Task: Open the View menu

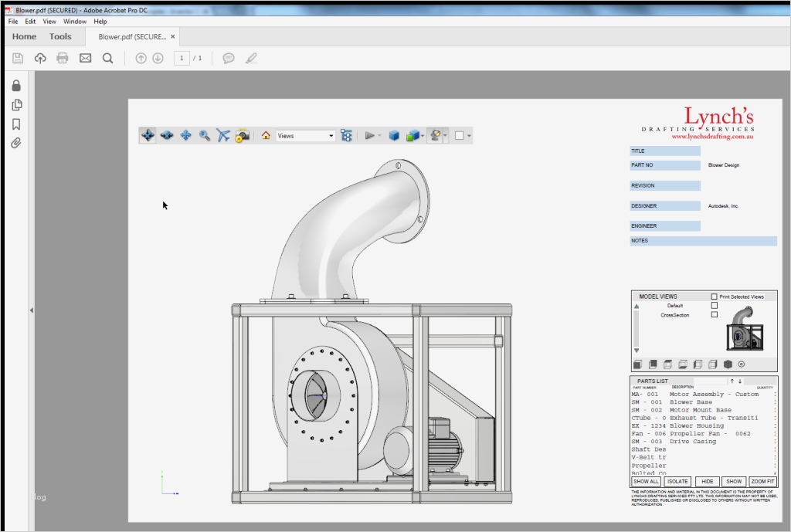Action: click(49, 22)
